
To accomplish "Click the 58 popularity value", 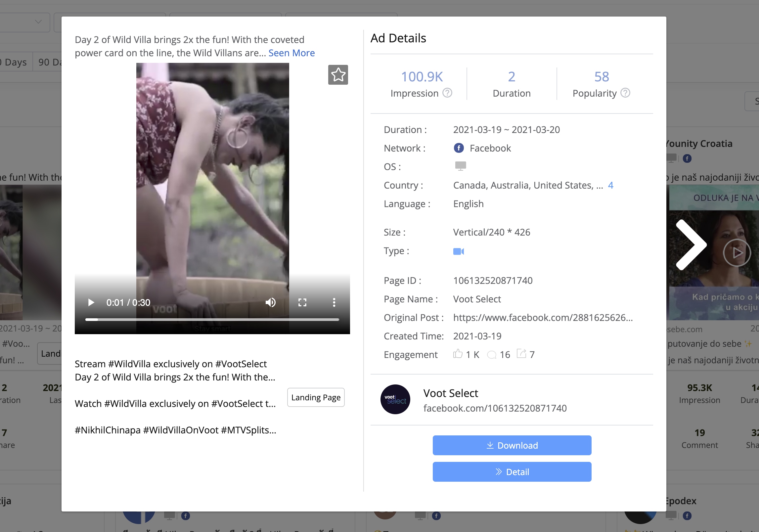I will tap(602, 77).
